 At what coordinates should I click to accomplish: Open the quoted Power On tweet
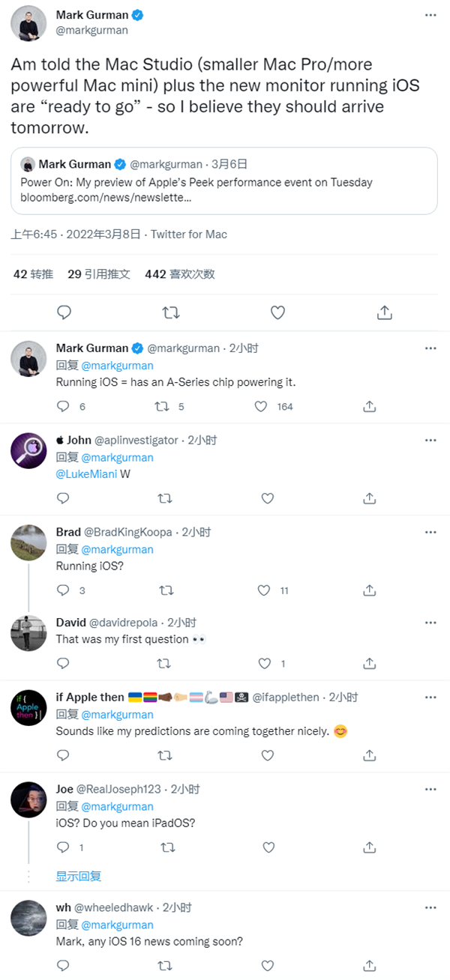tap(224, 181)
